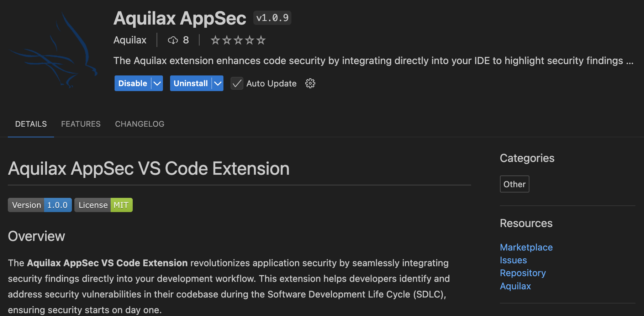Image resolution: width=644 pixels, height=316 pixels.
Task: Open the Issues resource link
Action: (513, 260)
